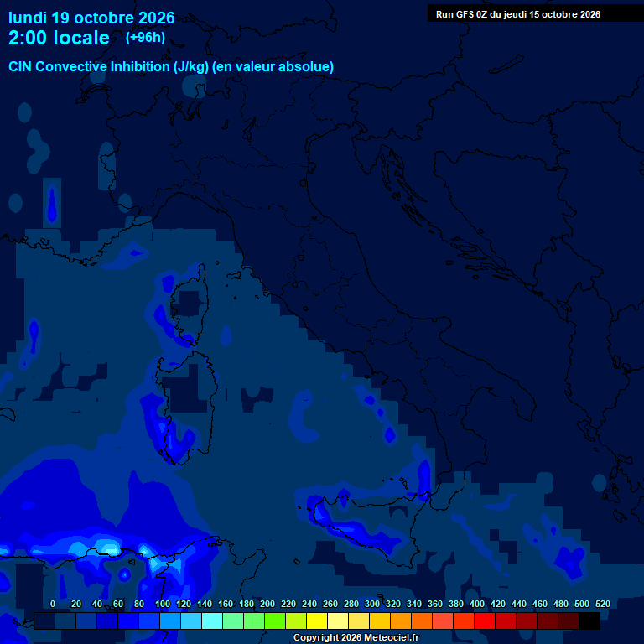This screenshot has width=644, height=644.
Task: Click the darkest navy swatch left of 0
Action: pos(44,621)
